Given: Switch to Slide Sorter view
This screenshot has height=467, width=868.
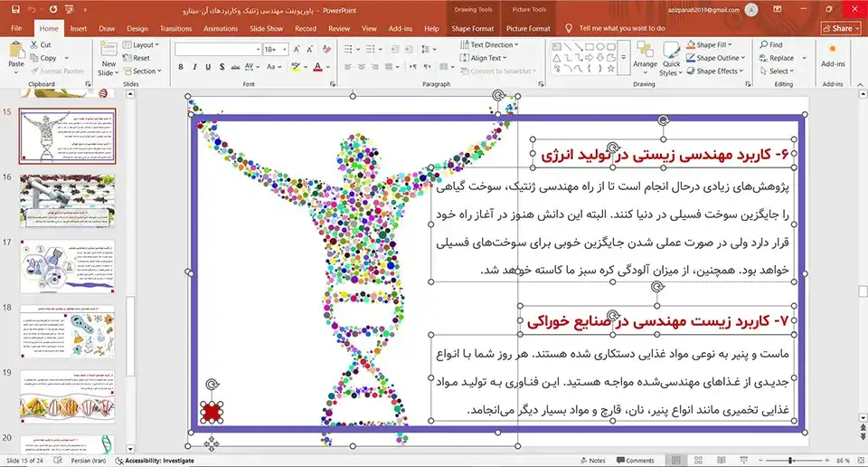Looking at the screenshot, I should point(699,461).
